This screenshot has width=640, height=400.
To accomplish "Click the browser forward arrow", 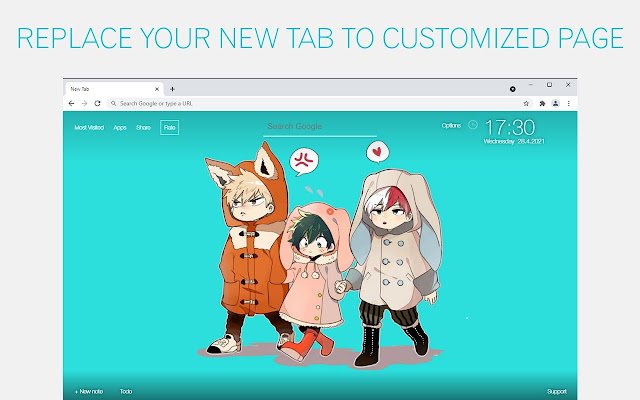I will click(84, 104).
